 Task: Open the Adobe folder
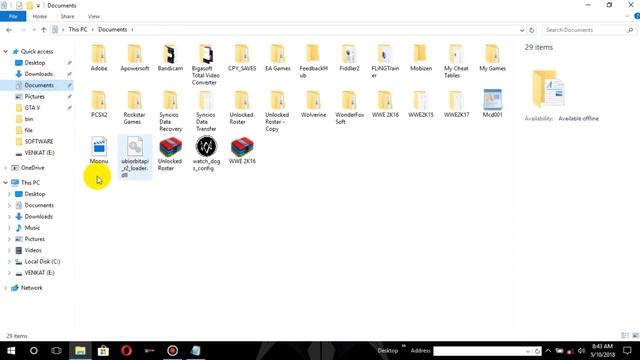tap(99, 58)
